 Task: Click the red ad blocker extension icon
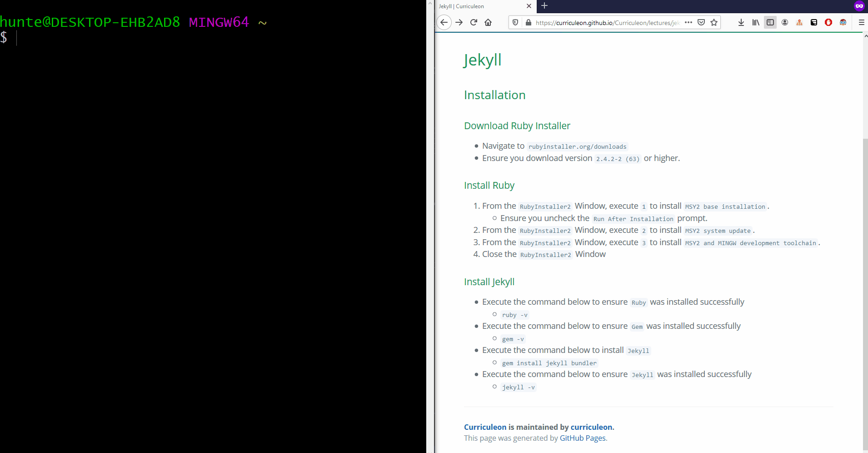click(x=828, y=22)
